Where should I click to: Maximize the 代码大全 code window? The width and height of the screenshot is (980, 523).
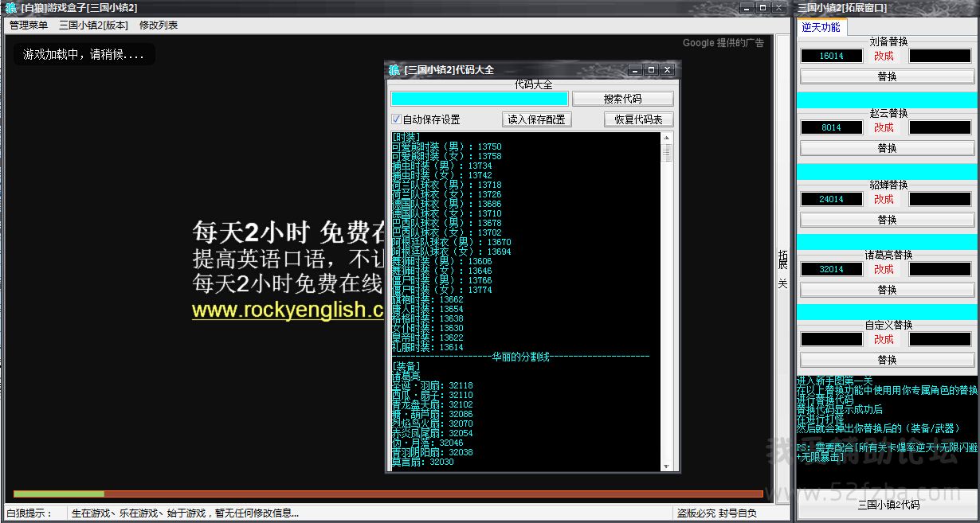[651, 70]
